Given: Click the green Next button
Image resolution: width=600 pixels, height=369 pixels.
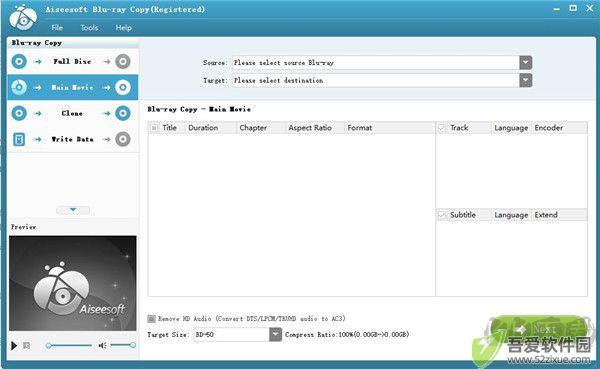Looking at the screenshot, I should pos(539,329).
